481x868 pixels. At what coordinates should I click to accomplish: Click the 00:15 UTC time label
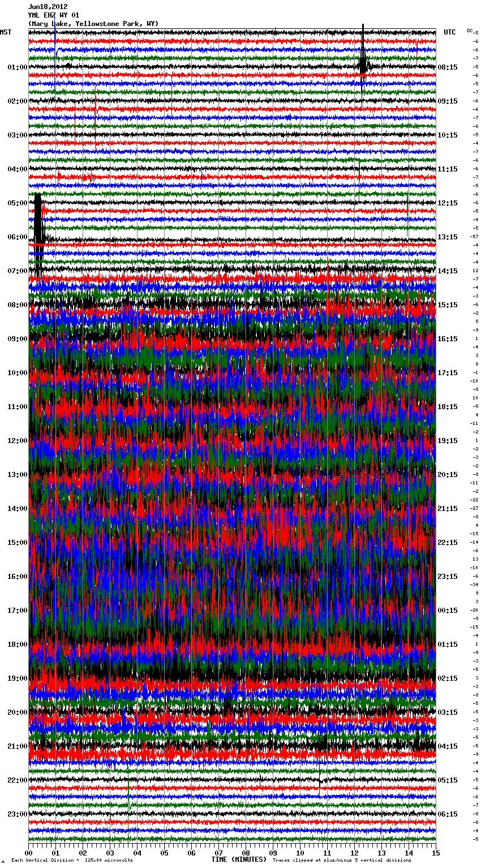click(x=448, y=611)
